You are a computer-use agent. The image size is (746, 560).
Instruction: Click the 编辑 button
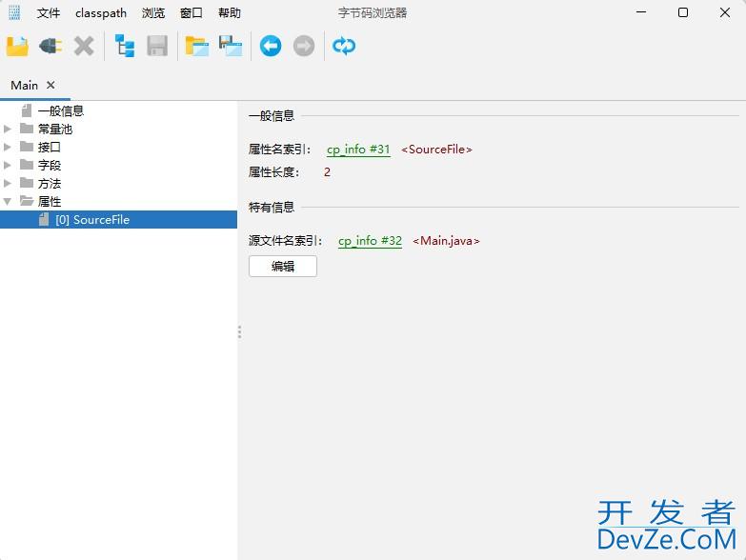click(x=282, y=267)
